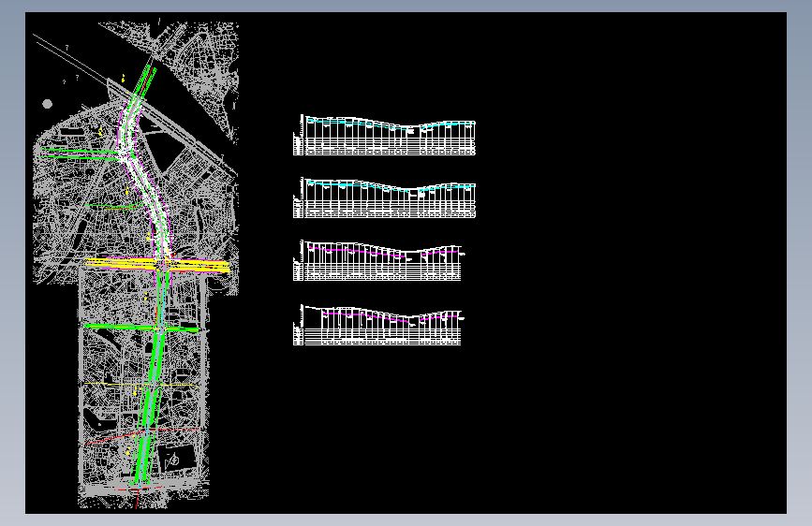Image resolution: width=812 pixels, height=526 pixels.
Task: Select the bottom magenta road profile chart
Action: click(378, 325)
